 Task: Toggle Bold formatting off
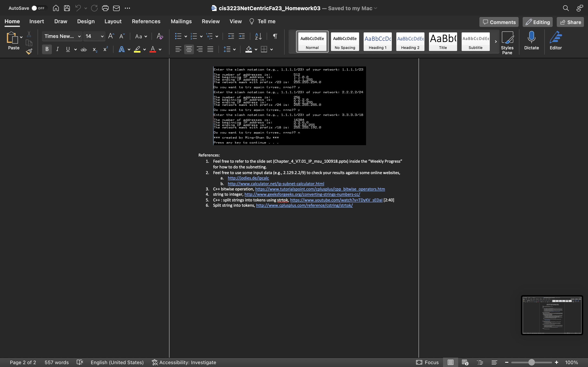click(x=47, y=49)
